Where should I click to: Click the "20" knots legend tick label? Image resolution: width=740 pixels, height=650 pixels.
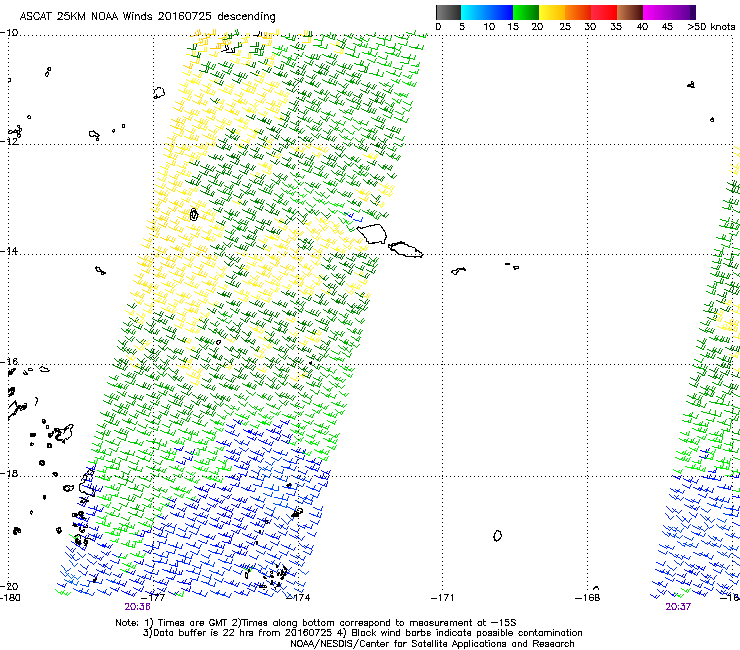pos(537,27)
